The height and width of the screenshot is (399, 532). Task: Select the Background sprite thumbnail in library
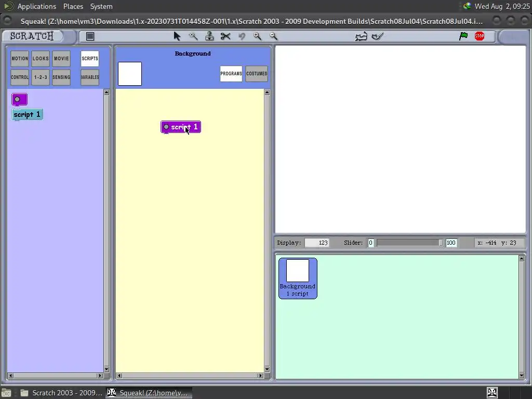(298, 278)
